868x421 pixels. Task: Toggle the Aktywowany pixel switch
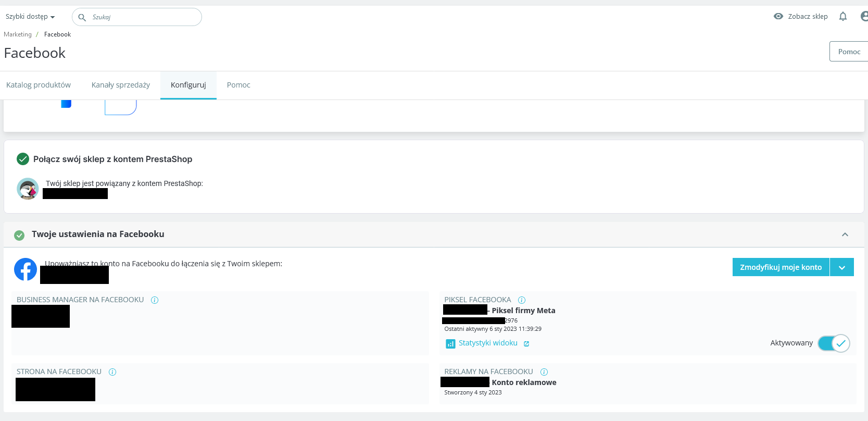[834, 343]
